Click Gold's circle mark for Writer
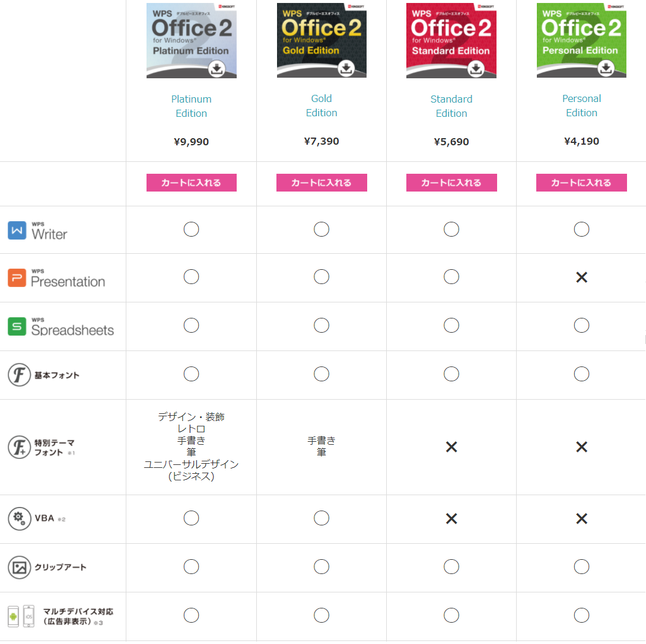 (322, 229)
